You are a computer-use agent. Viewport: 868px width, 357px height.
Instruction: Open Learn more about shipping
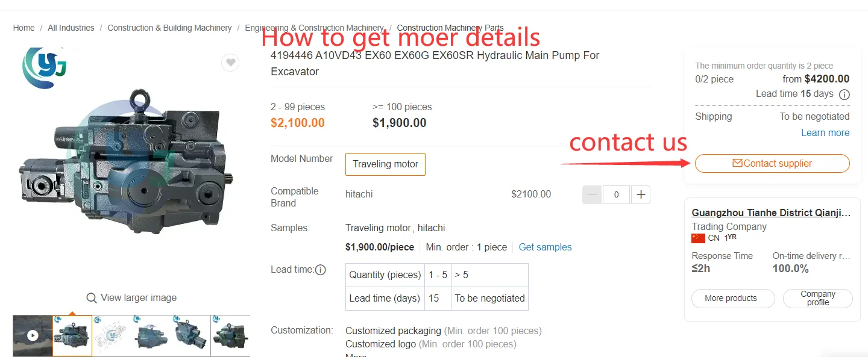click(825, 132)
